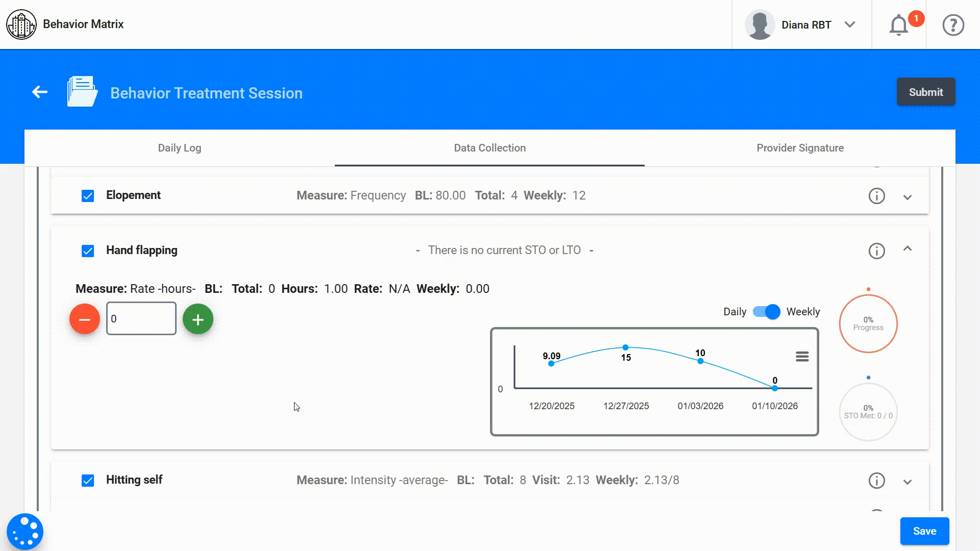This screenshot has height=551, width=980.
Task: Expand the Elopement row
Action: [x=907, y=197]
